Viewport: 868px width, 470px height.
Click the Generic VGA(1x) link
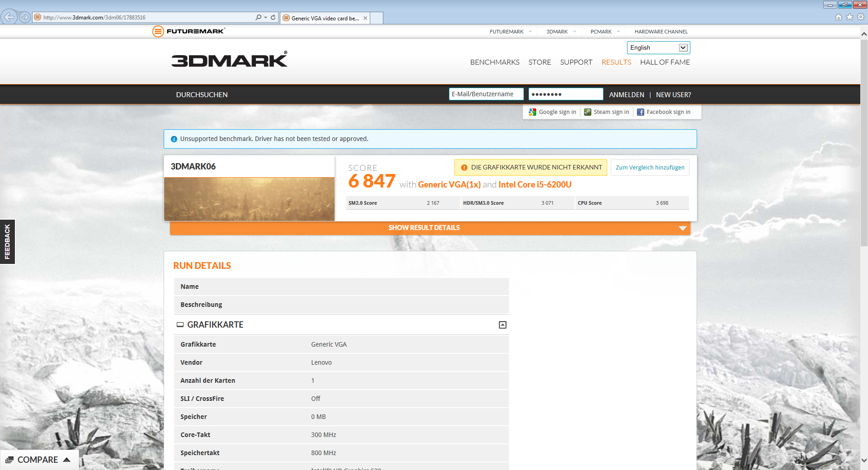coord(449,184)
